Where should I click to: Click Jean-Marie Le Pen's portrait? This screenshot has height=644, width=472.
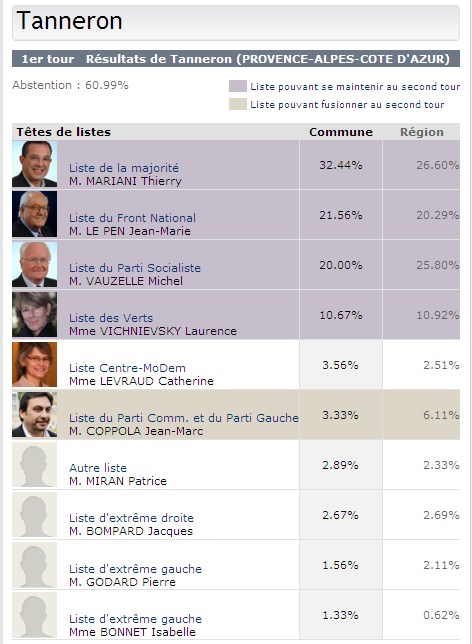pyautogui.click(x=35, y=214)
